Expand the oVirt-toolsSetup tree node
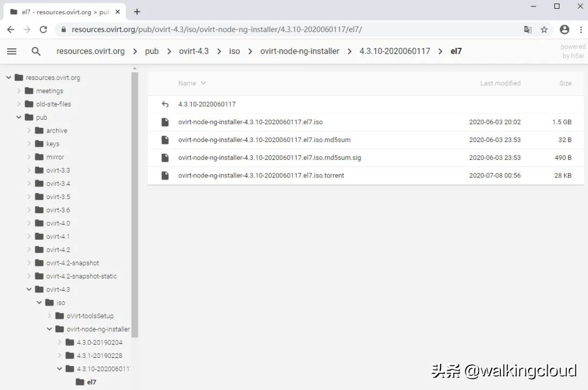Screen dimensions: 588x390 [49, 315]
